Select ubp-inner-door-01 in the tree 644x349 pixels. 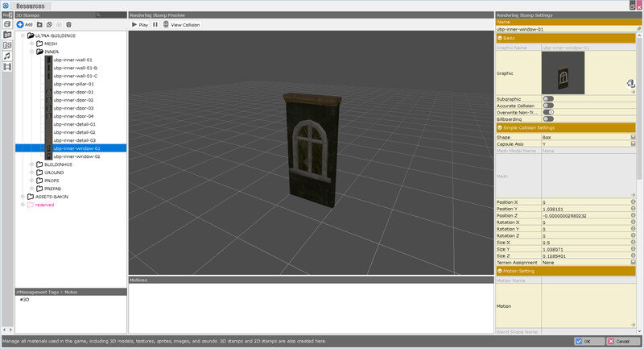[x=73, y=92]
